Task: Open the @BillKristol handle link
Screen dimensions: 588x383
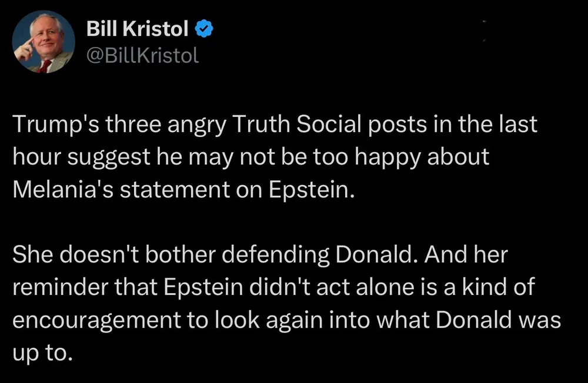Action: point(143,55)
